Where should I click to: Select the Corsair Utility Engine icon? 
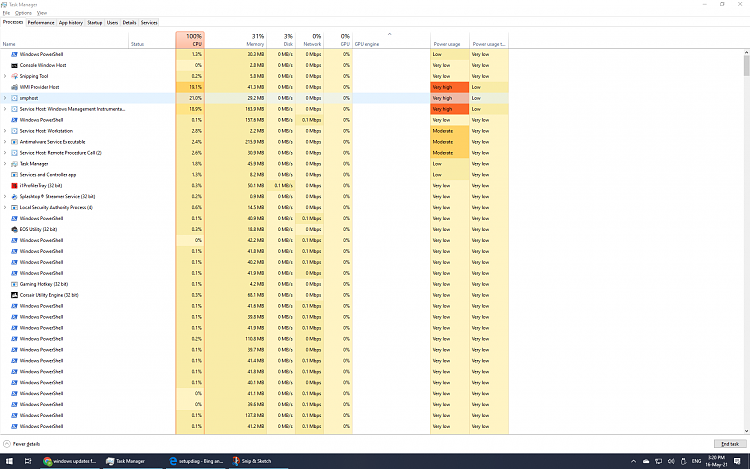(14, 295)
